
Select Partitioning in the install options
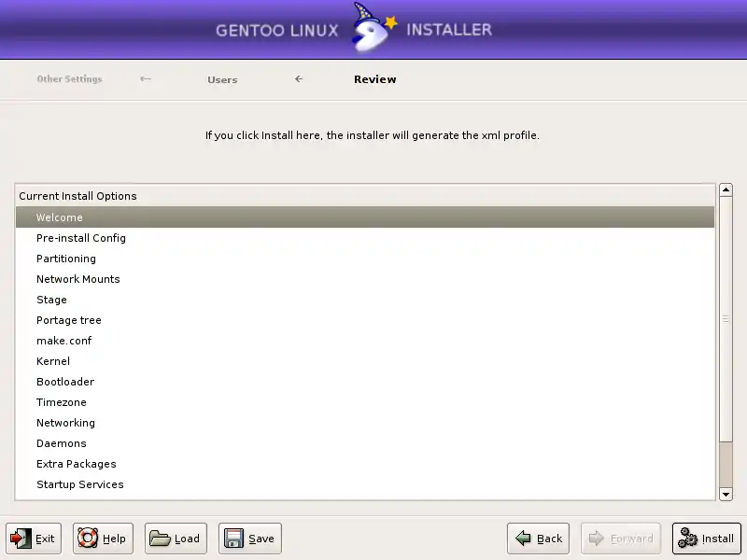pyautogui.click(x=66, y=259)
